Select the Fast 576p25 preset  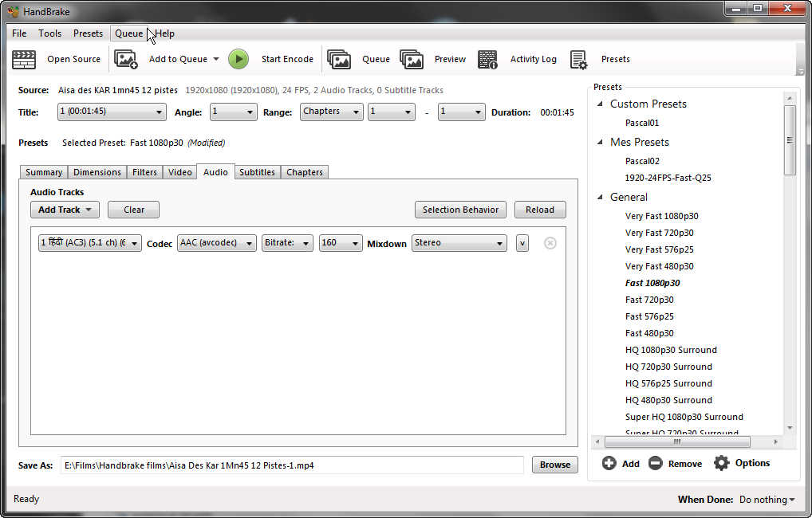pyautogui.click(x=649, y=316)
